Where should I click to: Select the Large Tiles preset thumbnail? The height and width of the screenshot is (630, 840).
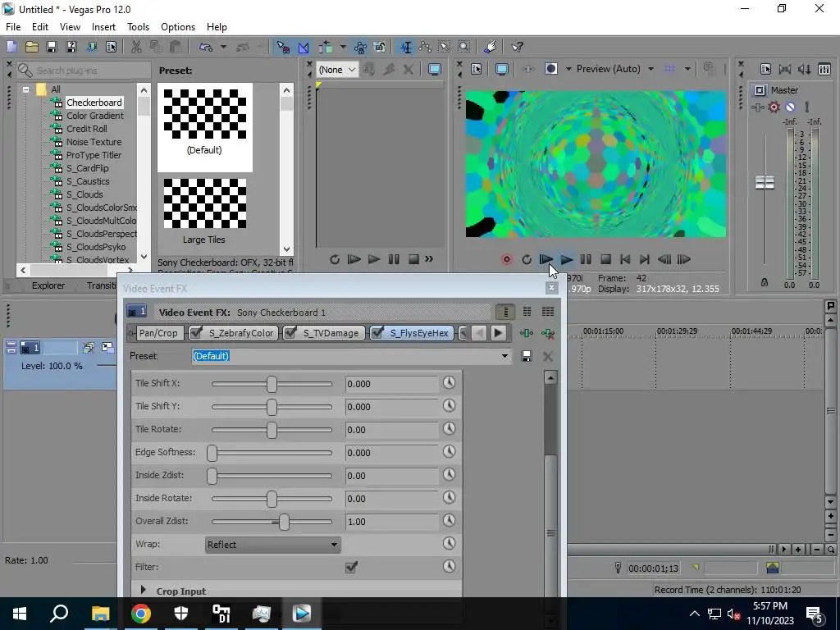coord(204,203)
